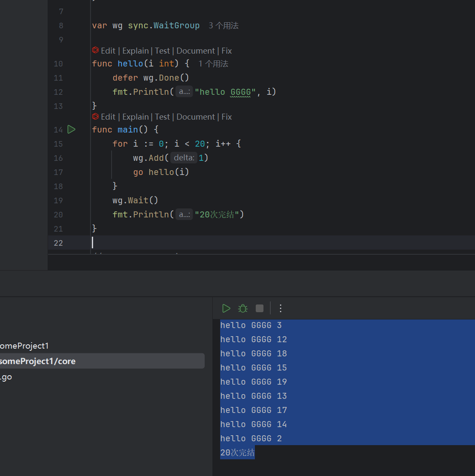Click the run gutter icon beside func main
Screen dimensions: 475x476
tap(71, 130)
